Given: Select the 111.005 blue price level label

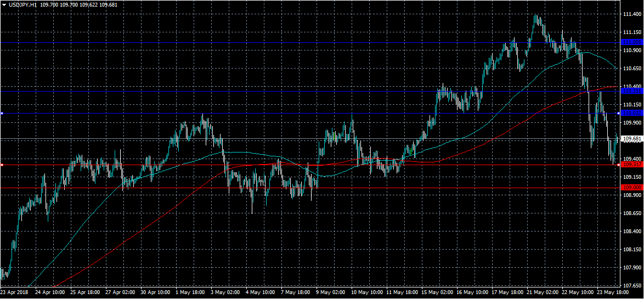Looking at the screenshot, I should pos(632,42).
